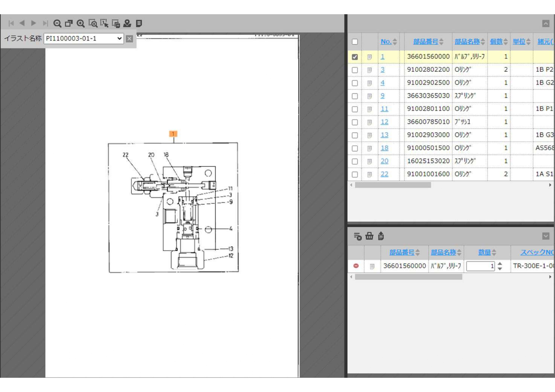Screen dimensions: 555x392
Task: Check the box for part 91002802200
Action: pyautogui.click(x=355, y=70)
